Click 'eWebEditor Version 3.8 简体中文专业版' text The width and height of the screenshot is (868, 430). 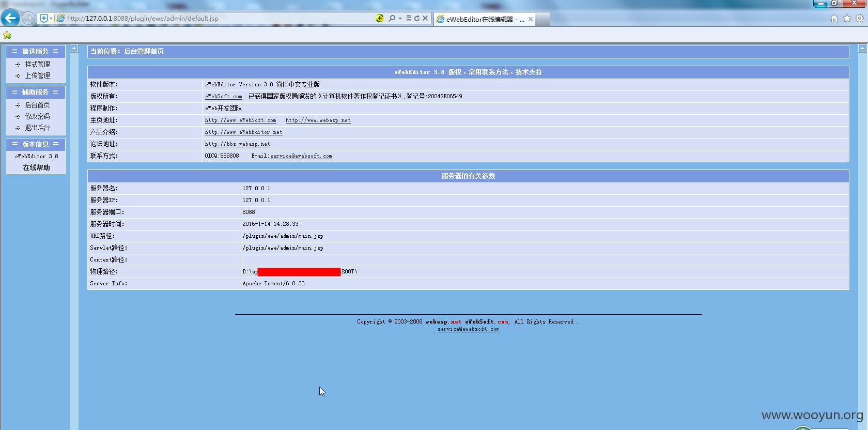[x=262, y=85]
